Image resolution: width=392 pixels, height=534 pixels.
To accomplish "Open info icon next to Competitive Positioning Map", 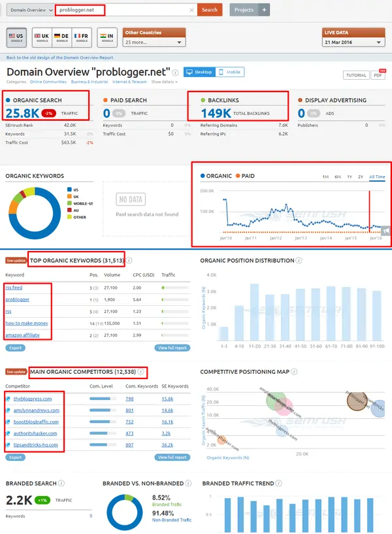I will 294,372.
